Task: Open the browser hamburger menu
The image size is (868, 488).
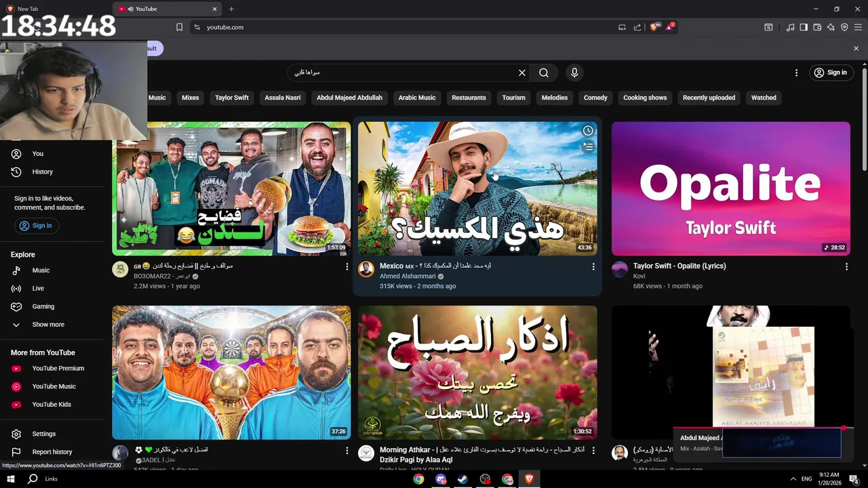Action: [858, 27]
